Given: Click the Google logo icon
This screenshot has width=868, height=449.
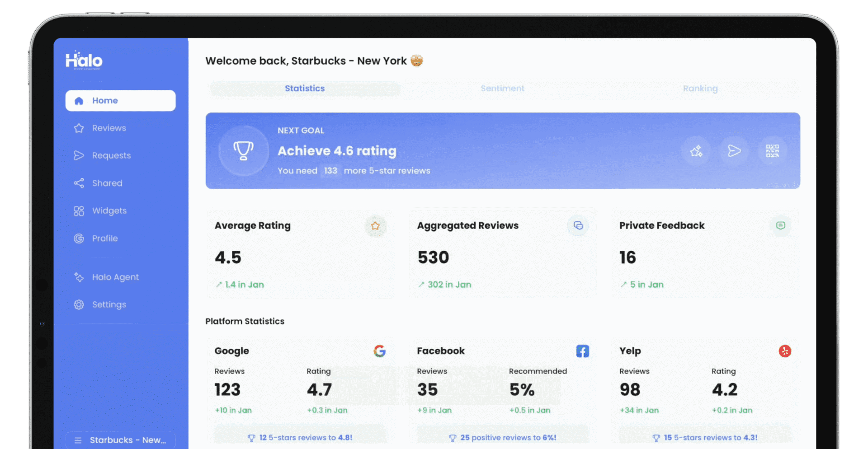Looking at the screenshot, I should 380,351.
